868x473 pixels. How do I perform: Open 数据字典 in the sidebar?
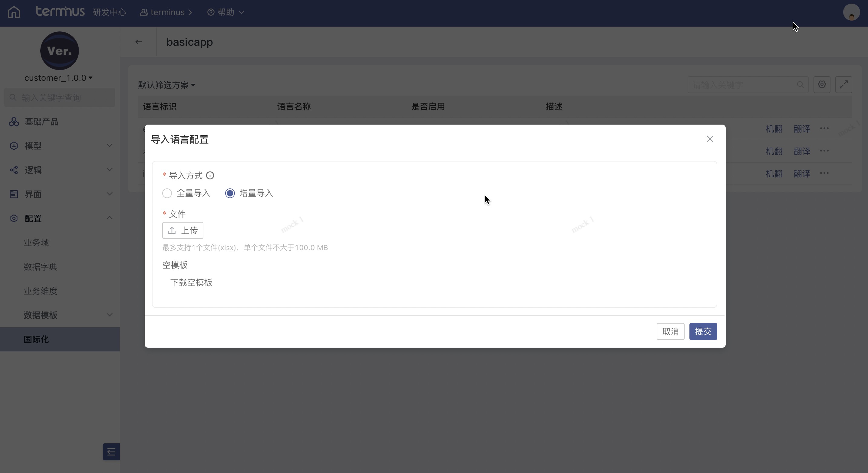pos(41,267)
